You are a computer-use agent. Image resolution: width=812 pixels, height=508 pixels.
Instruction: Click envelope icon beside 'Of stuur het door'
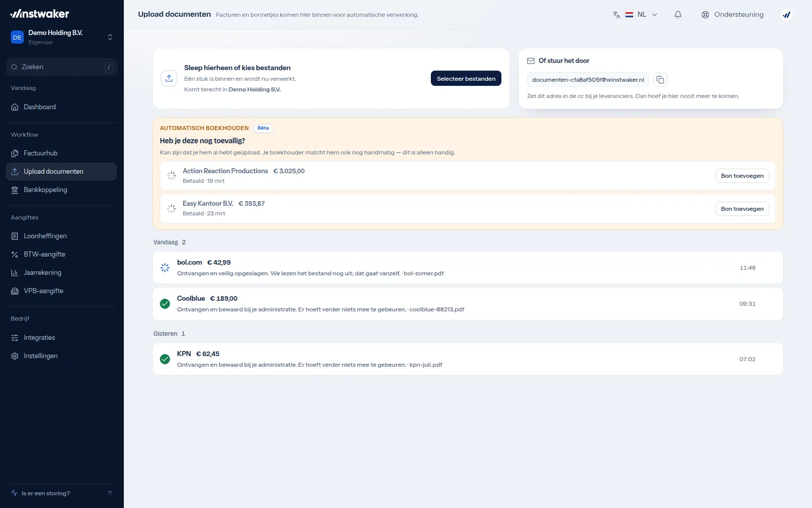[531, 61]
